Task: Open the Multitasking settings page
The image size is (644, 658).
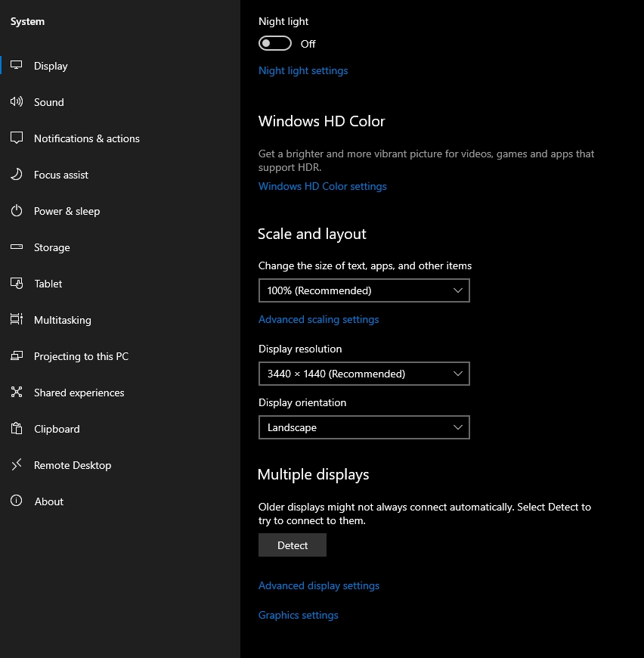Action: 62,320
